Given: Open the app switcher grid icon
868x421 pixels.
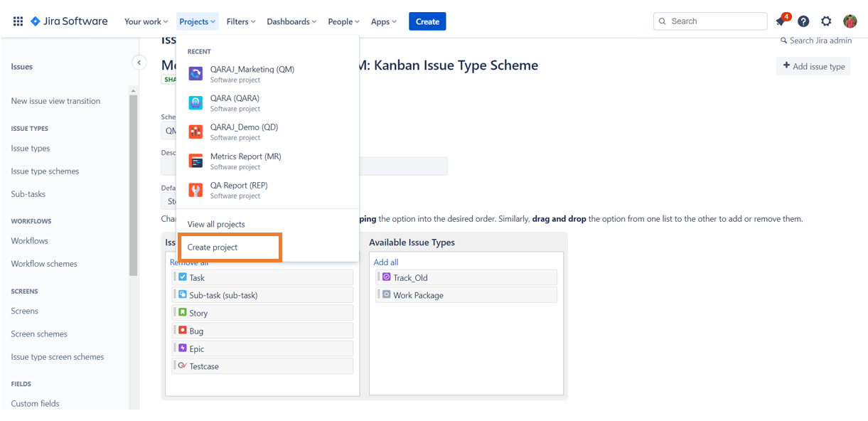Looking at the screenshot, I should pos(18,21).
